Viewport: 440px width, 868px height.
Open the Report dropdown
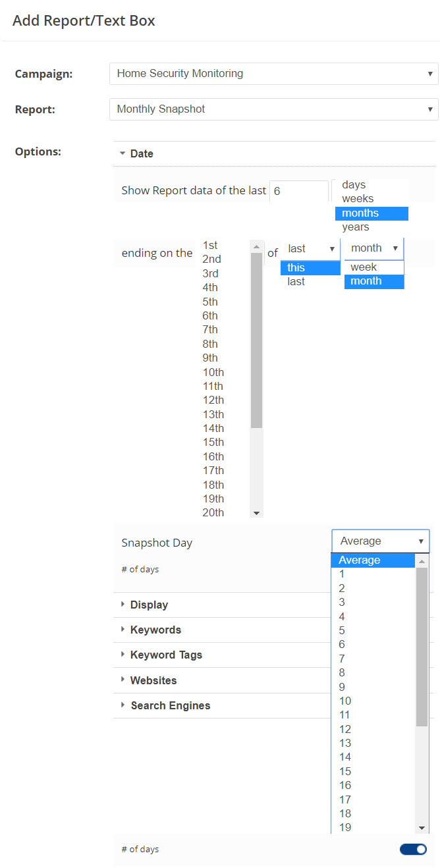tap(273, 109)
